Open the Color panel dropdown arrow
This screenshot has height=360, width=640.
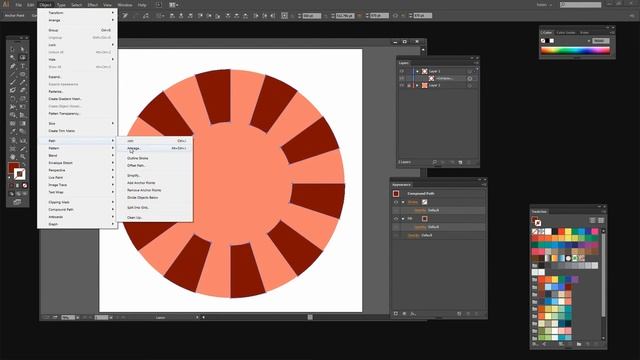coord(589,40)
